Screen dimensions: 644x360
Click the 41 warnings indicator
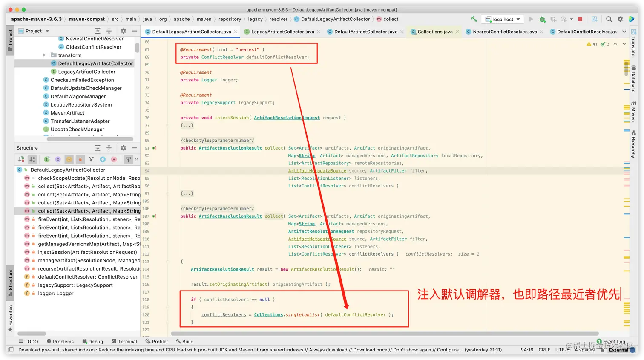[592, 44]
